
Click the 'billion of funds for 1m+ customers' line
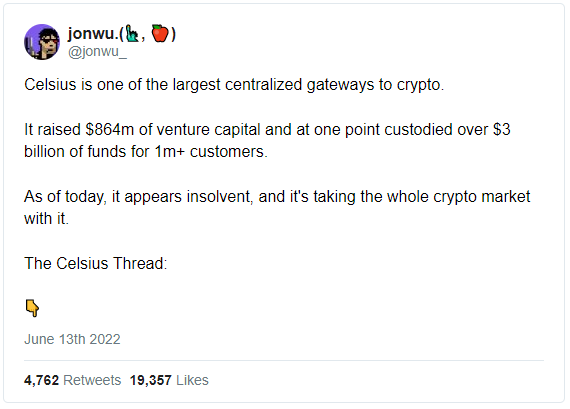[146, 152]
